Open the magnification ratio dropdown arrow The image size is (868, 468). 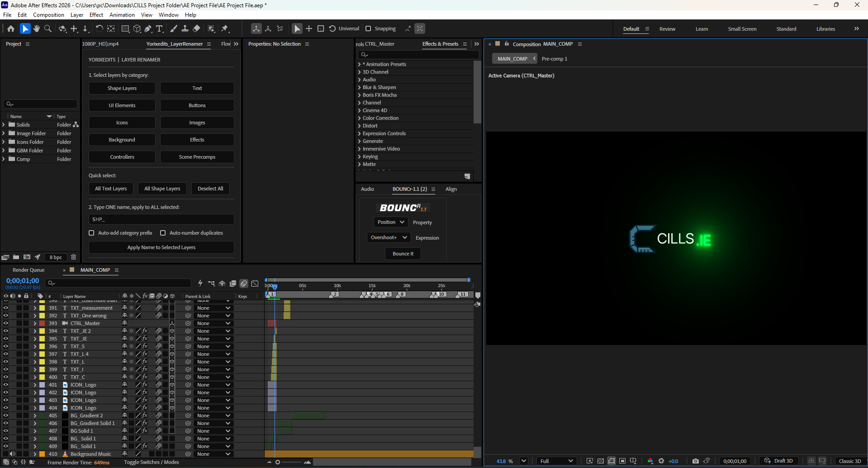(523, 461)
